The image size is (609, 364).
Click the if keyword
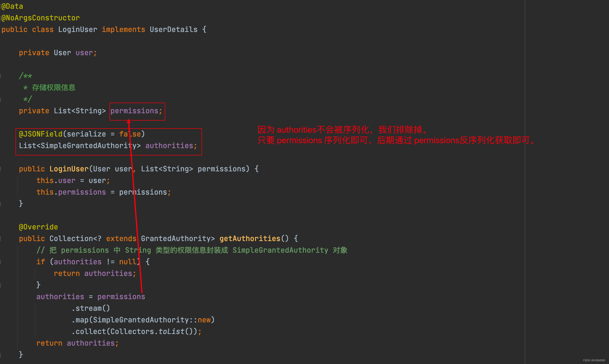coord(41,262)
